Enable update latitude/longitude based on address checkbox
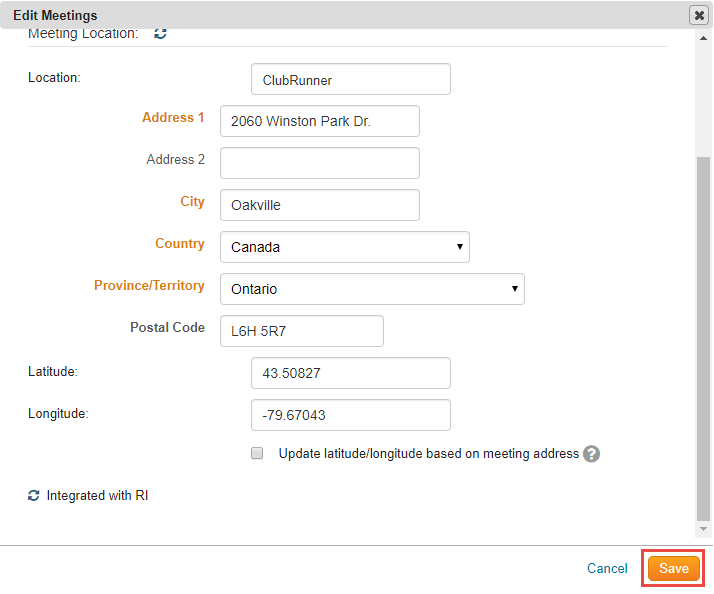Image resolution: width=714 pixels, height=594 pixels. pyautogui.click(x=257, y=453)
